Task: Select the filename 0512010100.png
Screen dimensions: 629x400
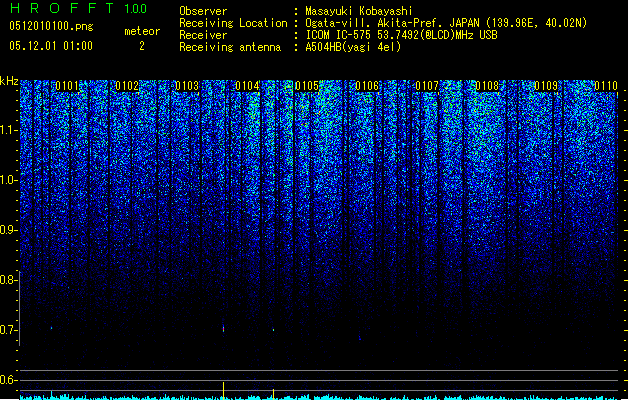Action: point(51,26)
